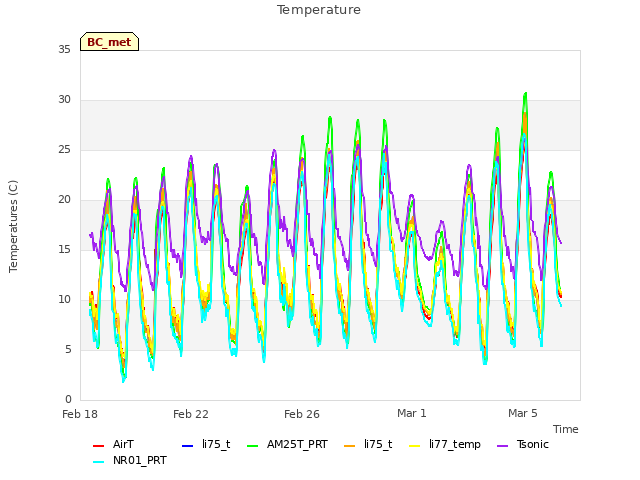This screenshot has width=640, height=480.
Task: Click the cyan NR01_PRT color marker
Action: click(x=98, y=461)
